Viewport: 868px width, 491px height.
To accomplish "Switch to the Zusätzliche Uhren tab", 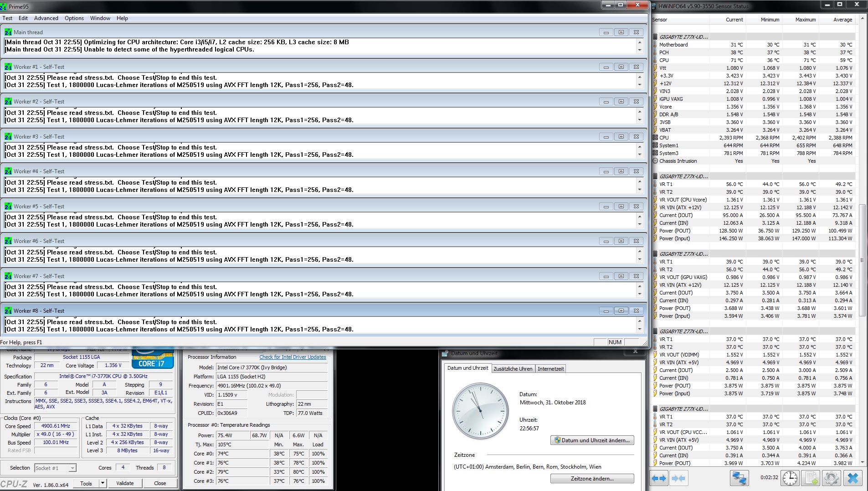I will [513, 369].
